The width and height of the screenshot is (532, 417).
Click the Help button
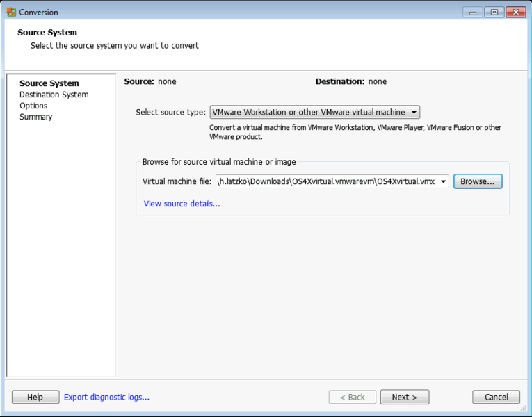coord(35,398)
